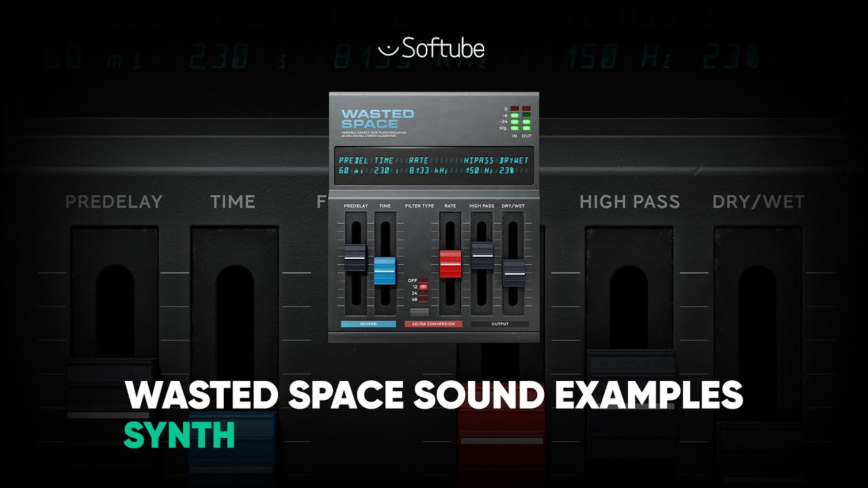Click the "Softube" brand name text

pos(443,49)
